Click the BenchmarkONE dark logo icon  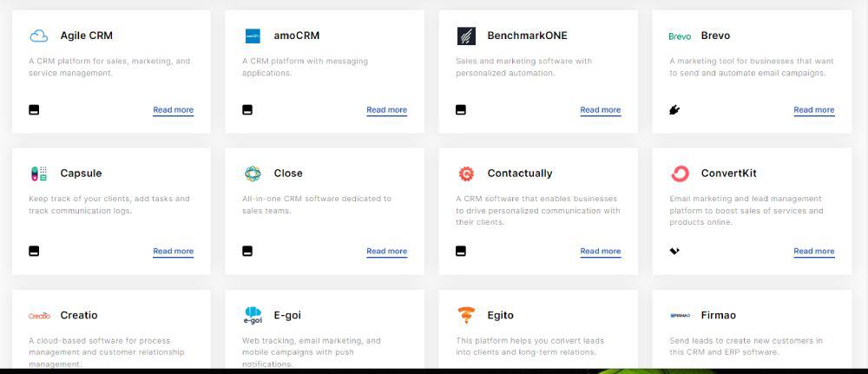(x=466, y=36)
